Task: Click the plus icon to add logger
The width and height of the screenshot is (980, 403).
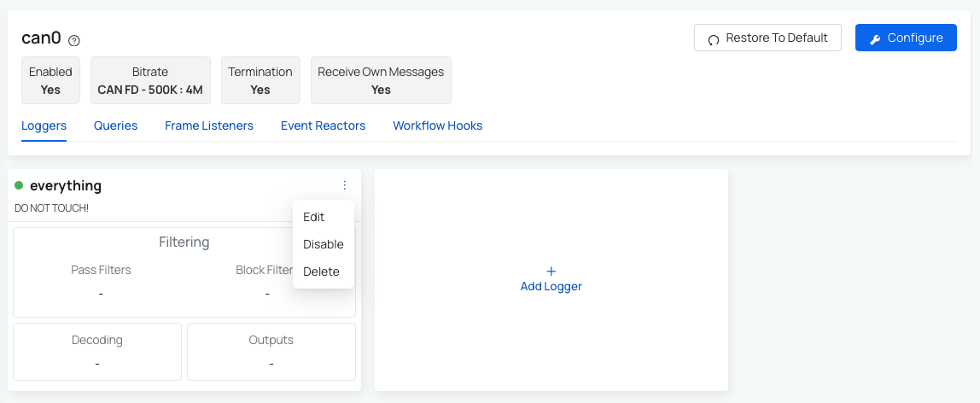Action: (x=551, y=271)
